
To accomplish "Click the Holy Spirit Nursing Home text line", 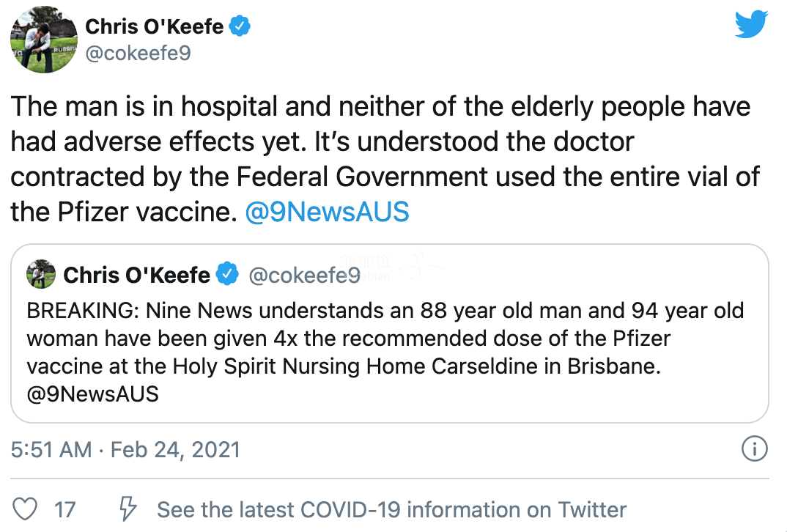I will point(344,366).
